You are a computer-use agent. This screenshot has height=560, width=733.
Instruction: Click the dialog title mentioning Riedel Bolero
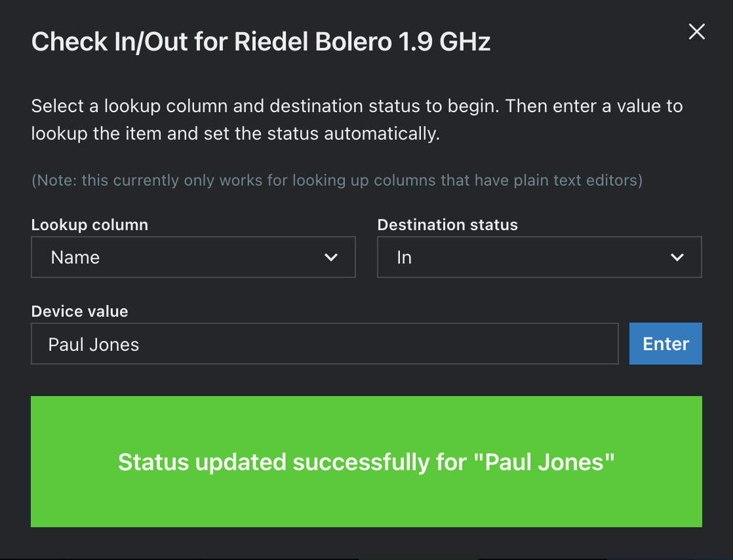(x=261, y=43)
